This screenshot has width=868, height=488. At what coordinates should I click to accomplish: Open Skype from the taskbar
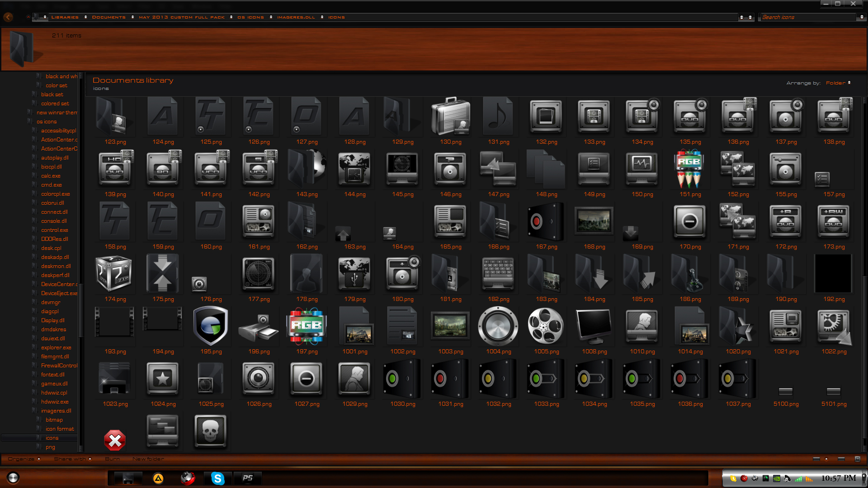click(217, 478)
